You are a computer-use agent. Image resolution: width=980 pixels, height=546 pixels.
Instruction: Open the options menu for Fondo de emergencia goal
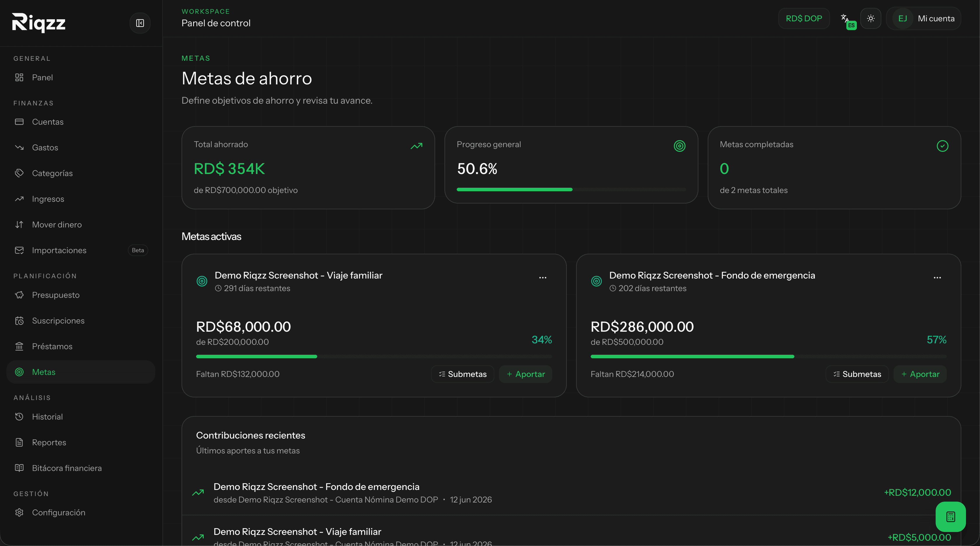(937, 277)
